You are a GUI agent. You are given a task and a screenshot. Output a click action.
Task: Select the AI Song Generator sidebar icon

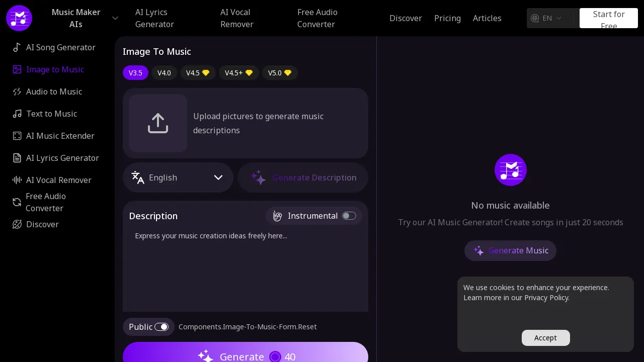pyautogui.click(x=17, y=47)
